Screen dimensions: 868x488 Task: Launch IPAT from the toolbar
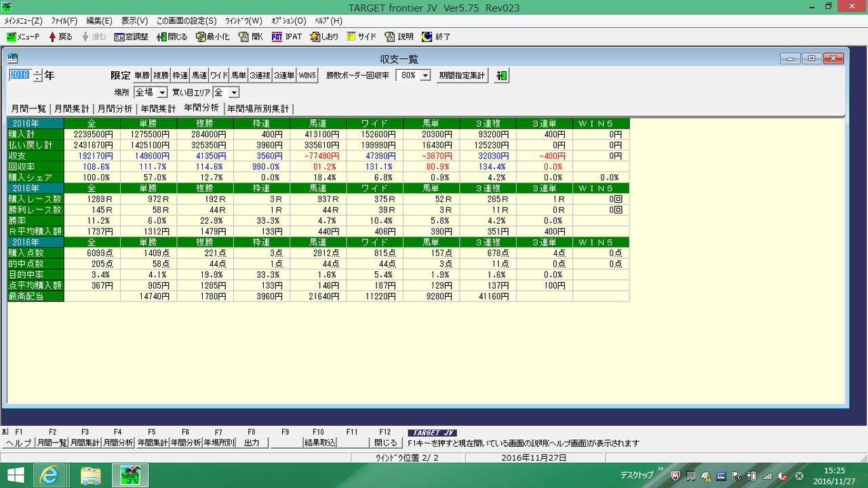pyautogui.click(x=287, y=37)
